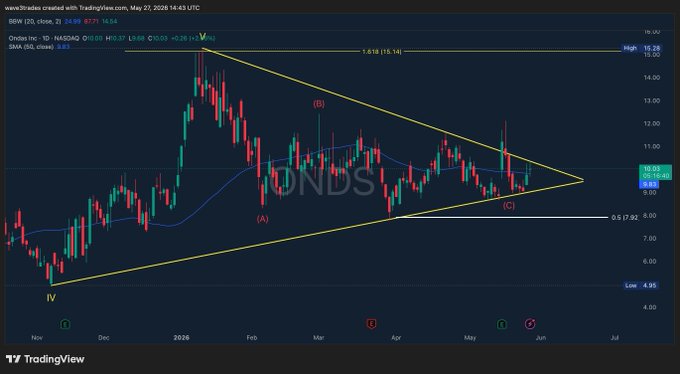Select the 0.5 (7.92 level label
Viewport: 680px width, 374px height.
tap(624, 218)
